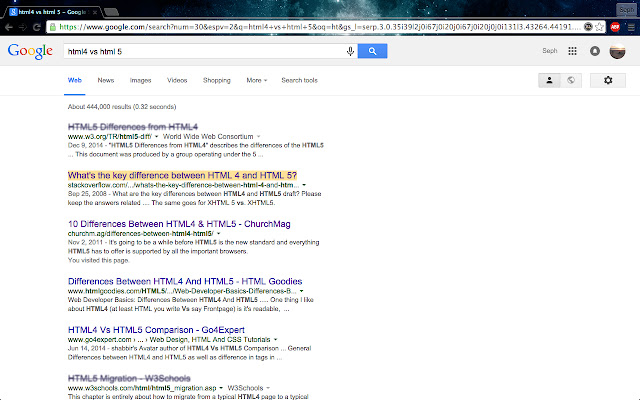
Task: Open HTML5 Differences from HTML4 result
Action: click(133, 127)
